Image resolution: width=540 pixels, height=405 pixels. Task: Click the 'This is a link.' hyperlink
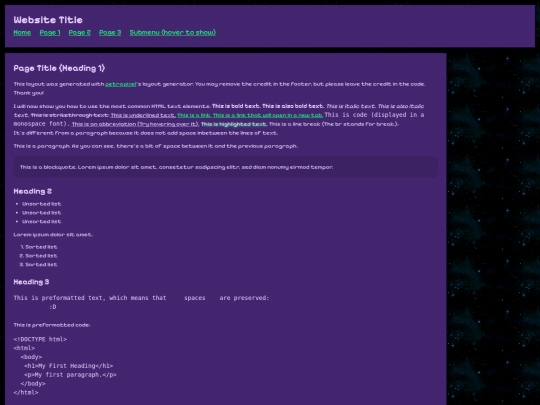194,115
